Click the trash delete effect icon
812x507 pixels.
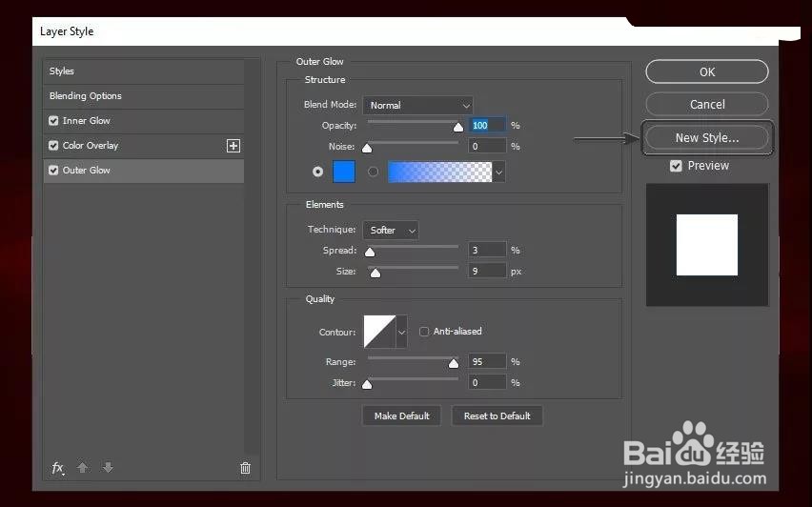[246, 468]
